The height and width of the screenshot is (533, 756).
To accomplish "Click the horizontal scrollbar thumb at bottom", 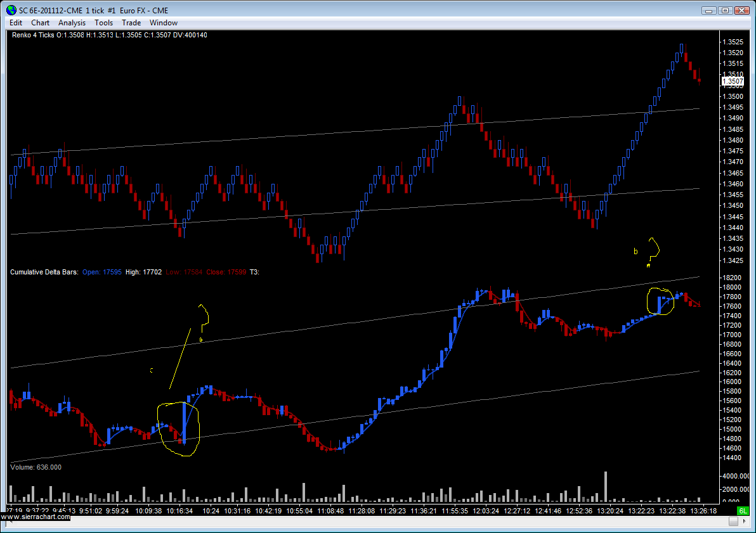I will click(x=733, y=521).
